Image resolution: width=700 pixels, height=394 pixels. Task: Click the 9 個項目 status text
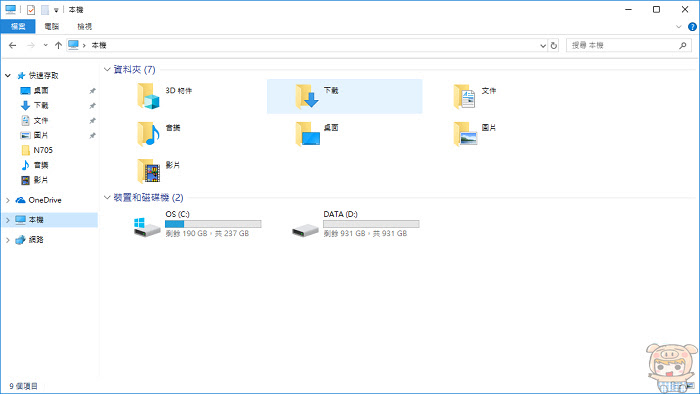(24, 386)
